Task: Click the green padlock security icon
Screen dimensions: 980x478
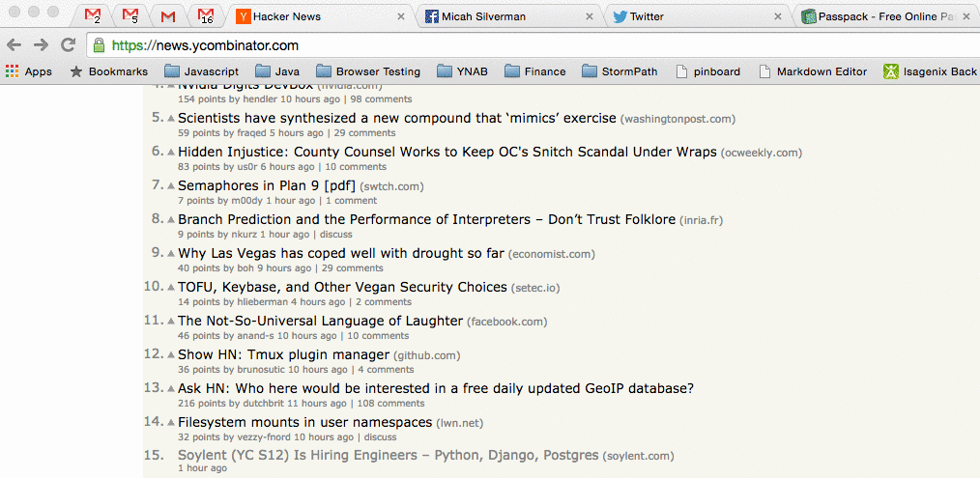Action: pos(99,45)
